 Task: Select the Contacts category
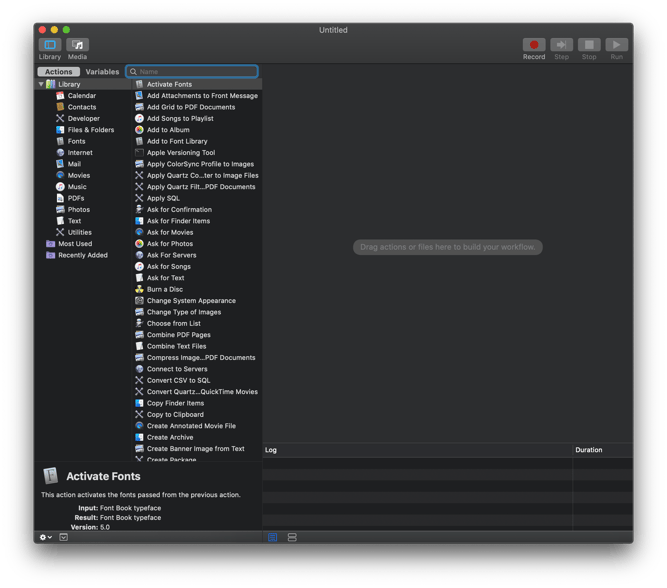(x=82, y=107)
